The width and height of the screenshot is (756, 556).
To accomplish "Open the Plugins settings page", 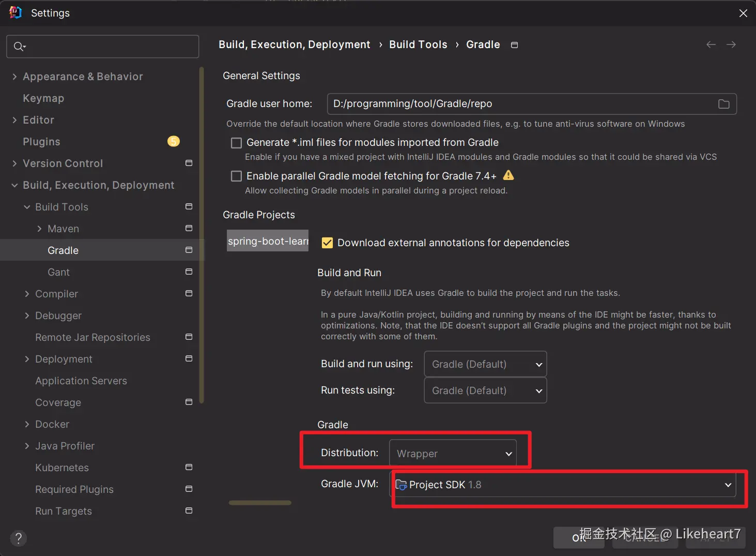I will [x=41, y=142].
